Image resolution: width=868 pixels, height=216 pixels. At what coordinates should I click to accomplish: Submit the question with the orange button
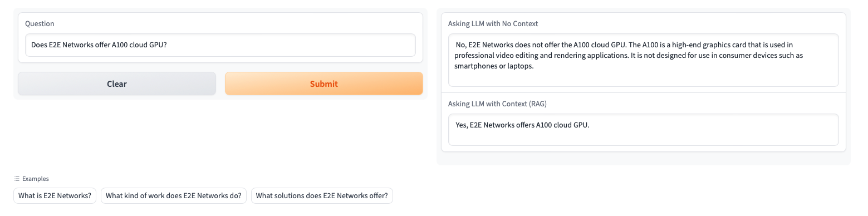(x=323, y=84)
